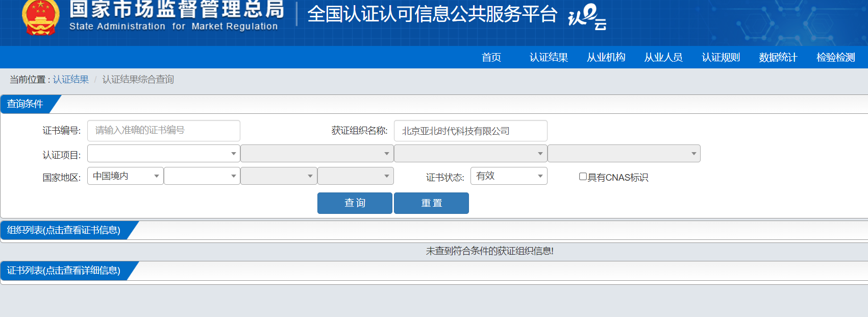
Task: Focus the 证书编号 input field
Action: click(164, 131)
